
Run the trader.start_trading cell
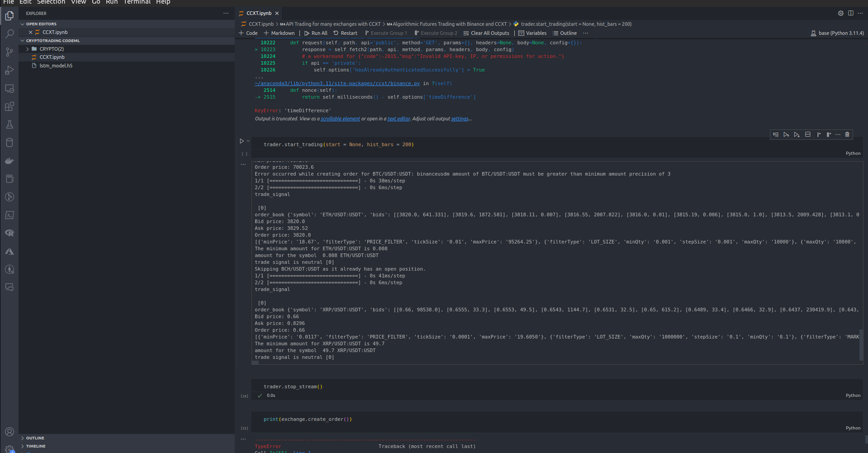242,141
